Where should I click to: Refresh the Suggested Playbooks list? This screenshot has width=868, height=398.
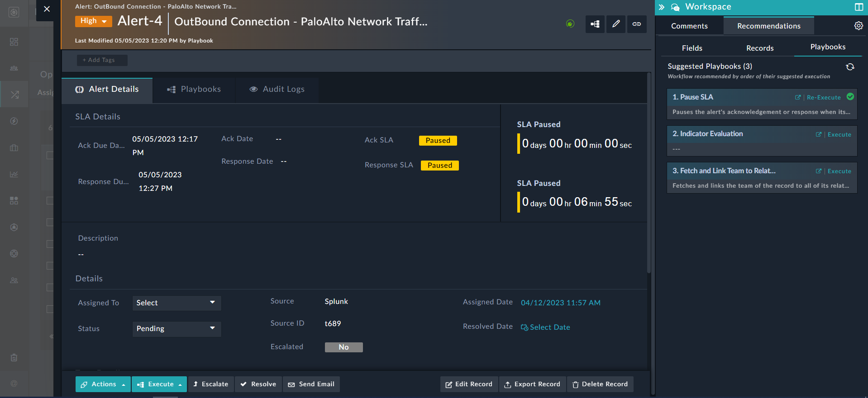tap(850, 67)
